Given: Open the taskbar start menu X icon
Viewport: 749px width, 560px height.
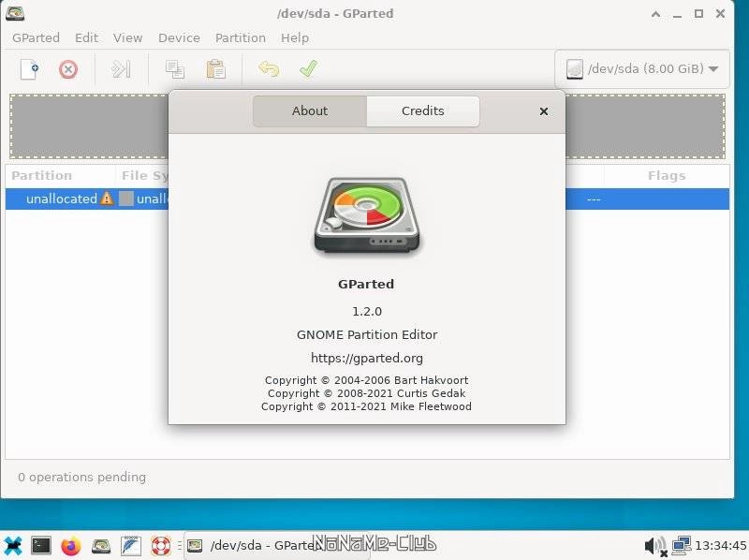Looking at the screenshot, I should (13, 545).
